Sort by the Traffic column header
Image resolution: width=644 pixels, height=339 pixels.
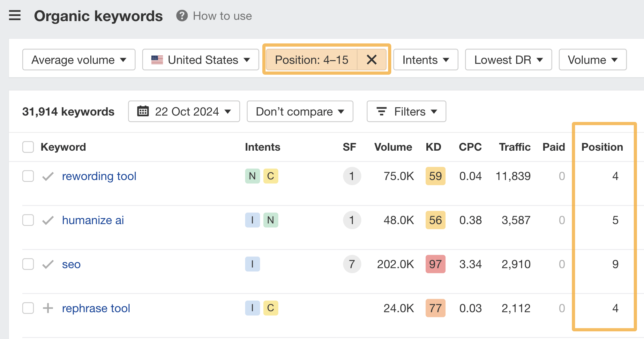point(514,147)
